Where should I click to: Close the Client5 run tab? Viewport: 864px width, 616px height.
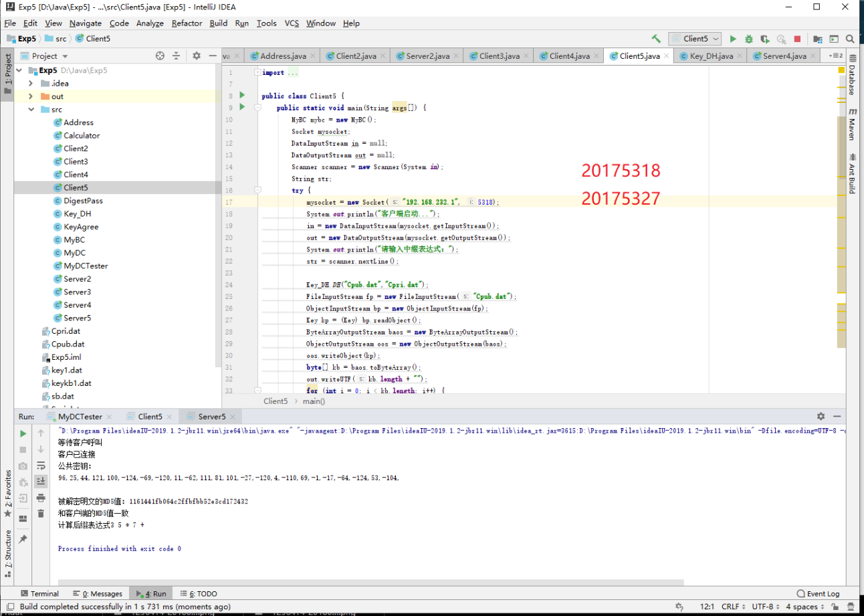pos(171,416)
